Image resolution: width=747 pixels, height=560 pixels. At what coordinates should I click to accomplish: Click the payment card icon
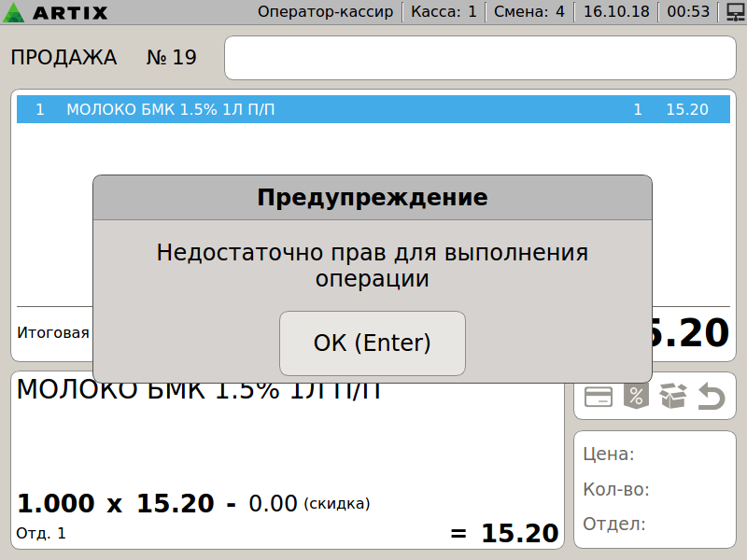598,397
